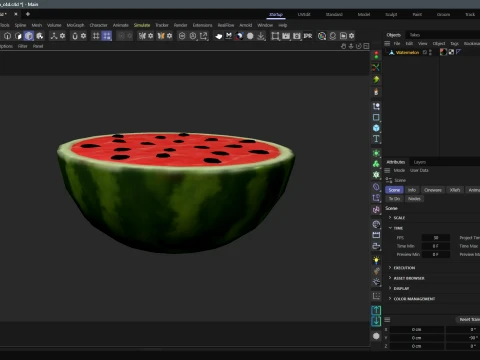This screenshot has width=480, height=360.
Task: Select the blue Cube primitive icon
Action: [376, 128]
